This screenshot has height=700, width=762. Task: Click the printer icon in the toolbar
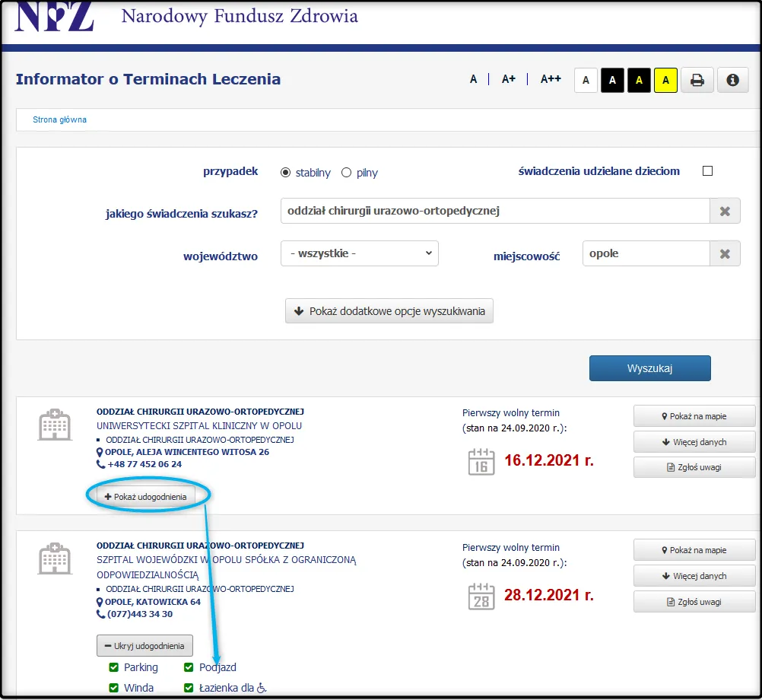pos(697,79)
